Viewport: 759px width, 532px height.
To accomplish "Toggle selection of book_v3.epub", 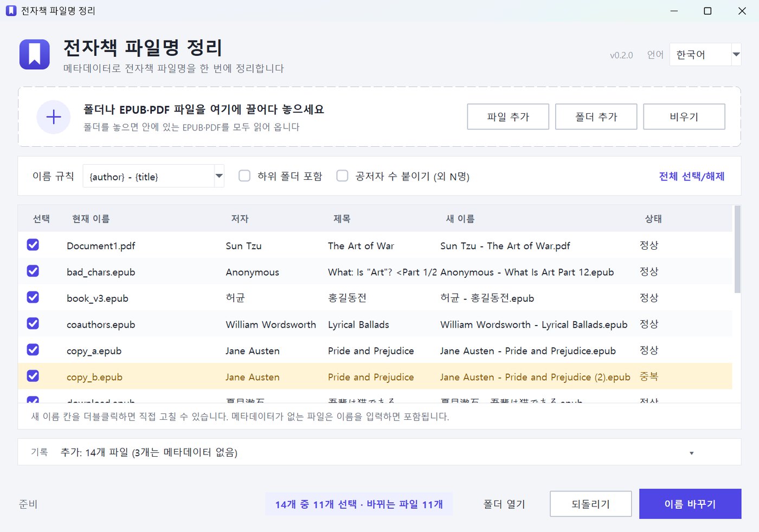I will tap(33, 297).
